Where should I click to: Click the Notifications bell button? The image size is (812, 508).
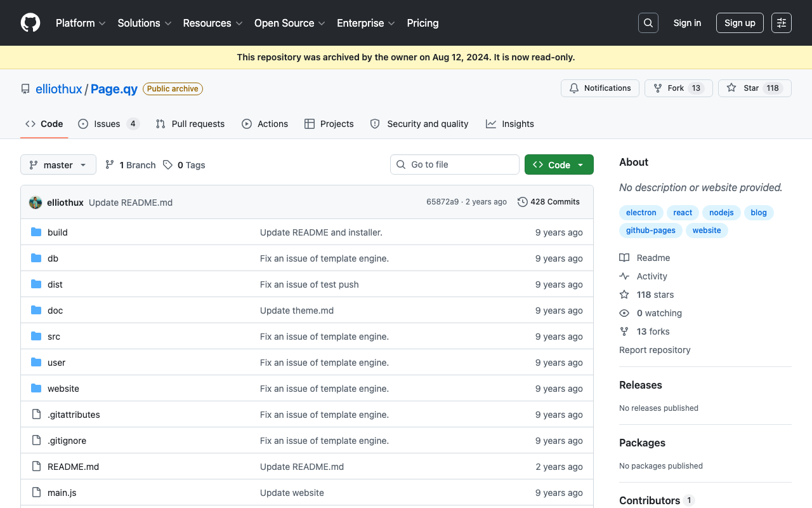(x=600, y=88)
